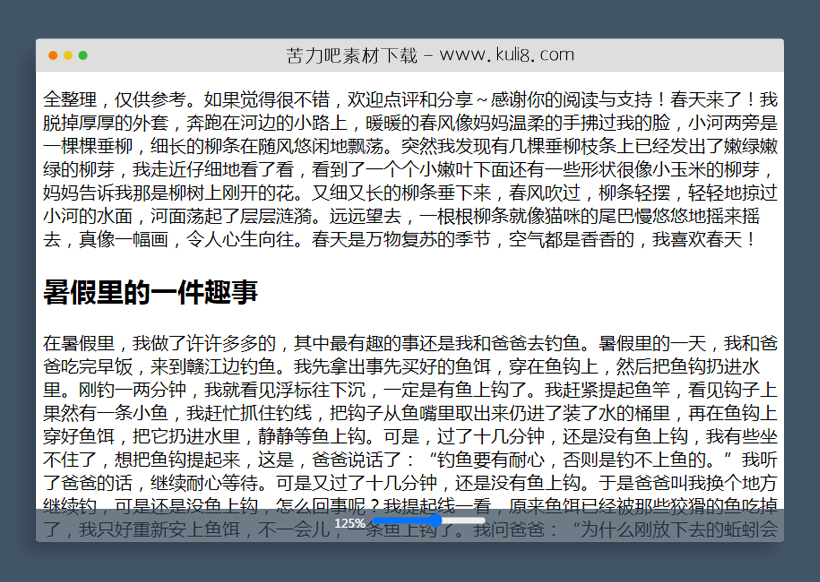Select the middle circle in the title bar

pyautogui.click(x=69, y=55)
